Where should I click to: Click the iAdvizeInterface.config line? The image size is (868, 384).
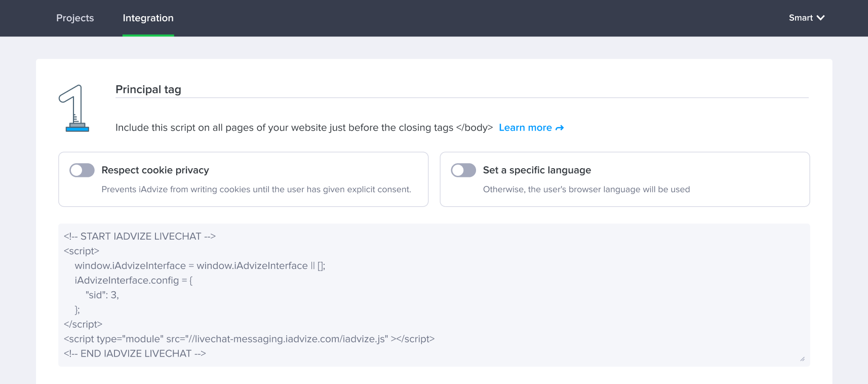tap(134, 280)
